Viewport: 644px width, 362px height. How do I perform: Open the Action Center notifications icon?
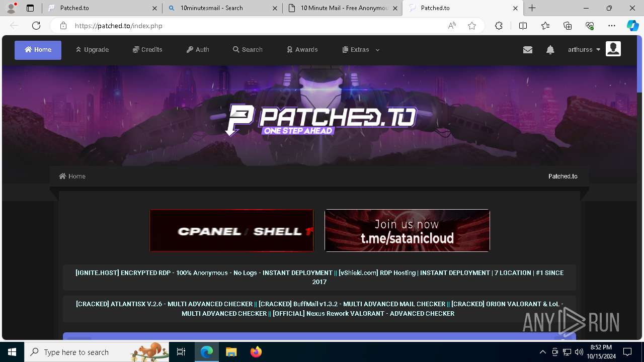click(x=627, y=352)
